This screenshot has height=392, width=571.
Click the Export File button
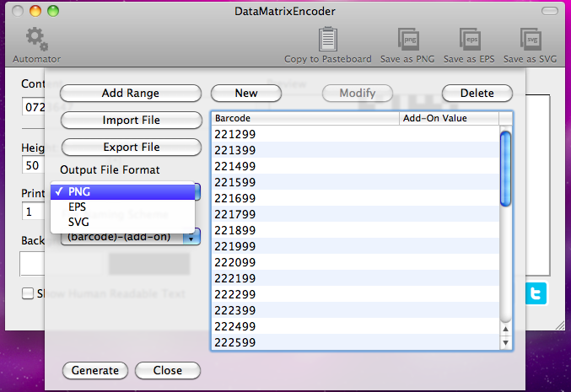pos(132,147)
